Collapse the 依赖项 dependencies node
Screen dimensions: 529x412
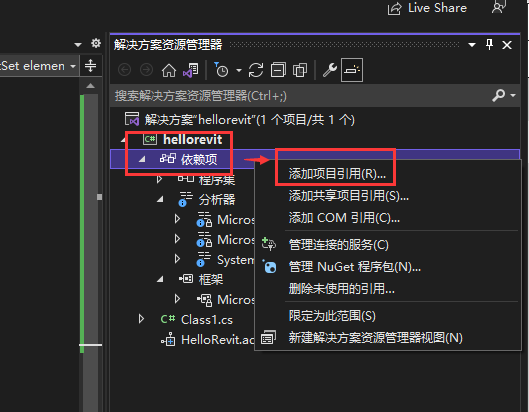coord(142,159)
